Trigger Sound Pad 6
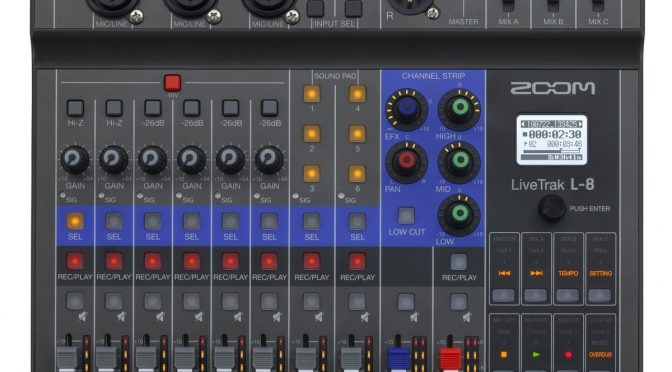 pos(357,174)
